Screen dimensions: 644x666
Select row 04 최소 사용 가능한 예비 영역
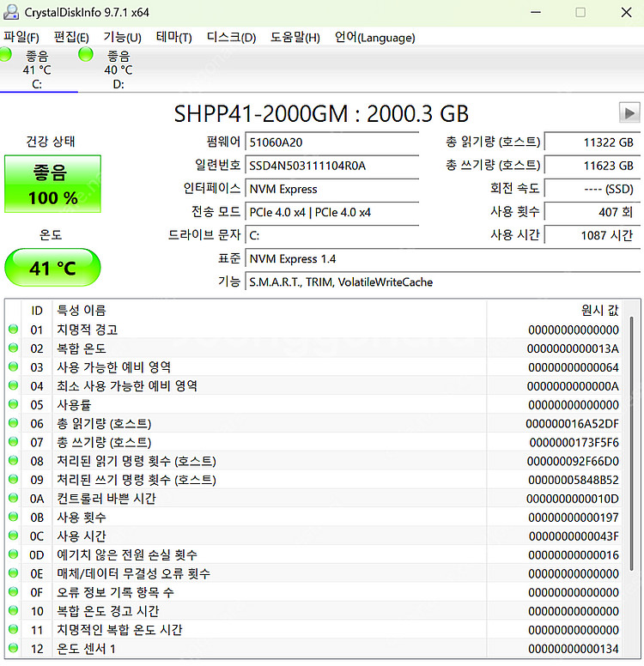(313, 385)
